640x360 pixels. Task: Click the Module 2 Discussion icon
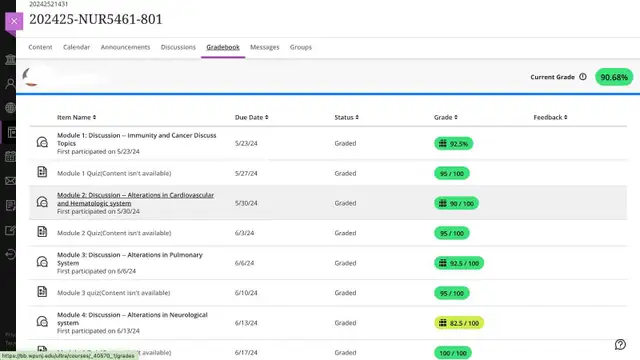point(42,202)
